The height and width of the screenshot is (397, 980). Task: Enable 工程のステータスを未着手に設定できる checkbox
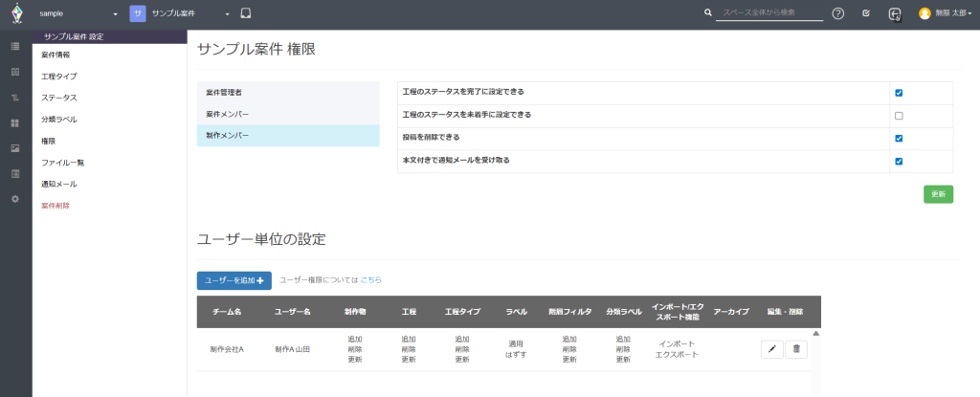(x=899, y=116)
